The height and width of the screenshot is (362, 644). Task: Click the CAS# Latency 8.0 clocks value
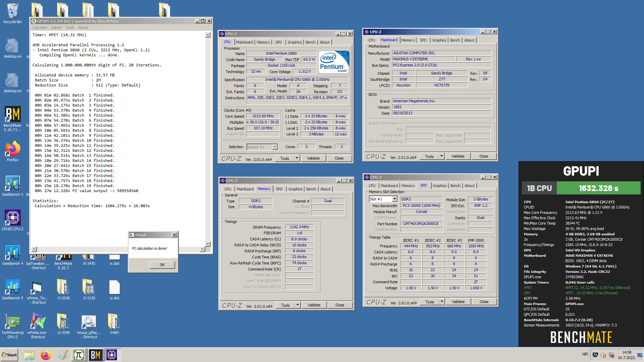pos(299,239)
